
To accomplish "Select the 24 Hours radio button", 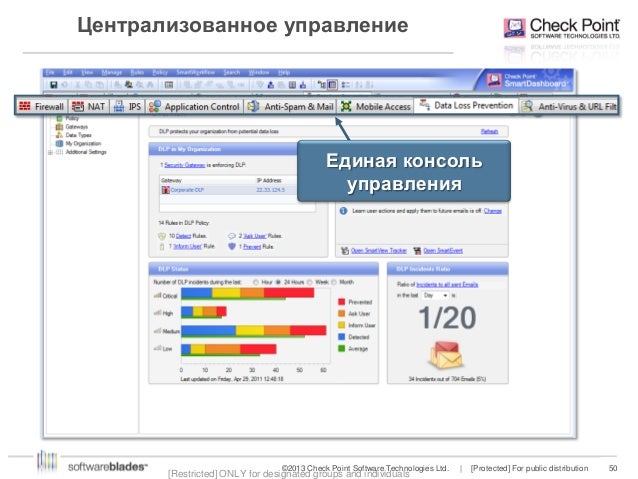I will (278, 282).
